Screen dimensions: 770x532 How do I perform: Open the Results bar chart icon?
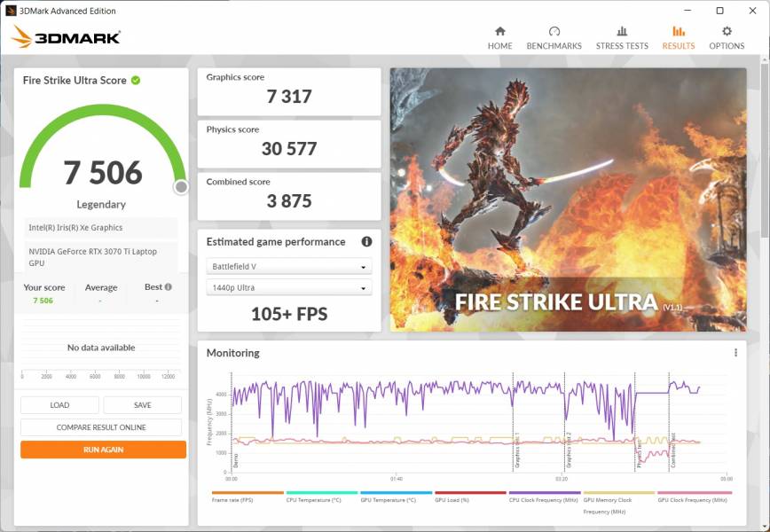678,31
